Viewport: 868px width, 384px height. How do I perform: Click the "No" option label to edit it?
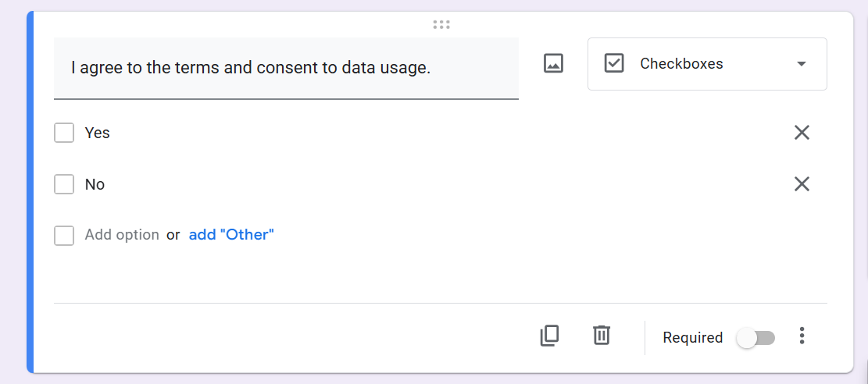pos(95,184)
